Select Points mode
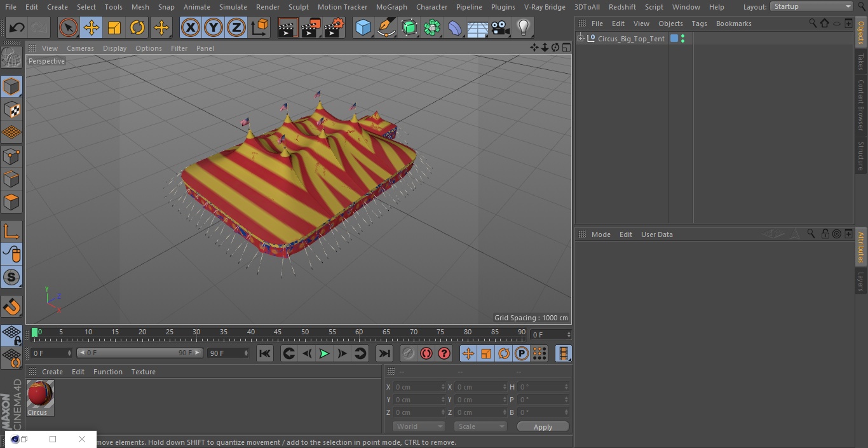The image size is (868, 448). pyautogui.click(x=11, y=156)
